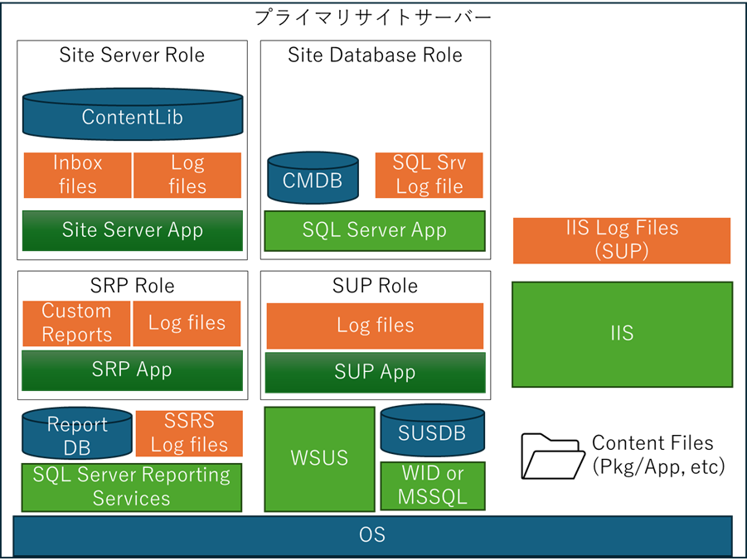Select the IIS Log Files (SUP) box

click(622, 240)
